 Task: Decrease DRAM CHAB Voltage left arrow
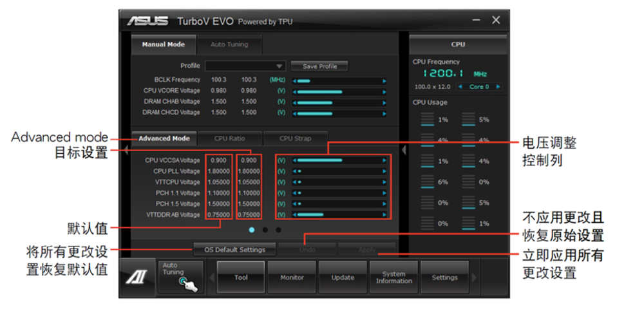click(294, 102)
